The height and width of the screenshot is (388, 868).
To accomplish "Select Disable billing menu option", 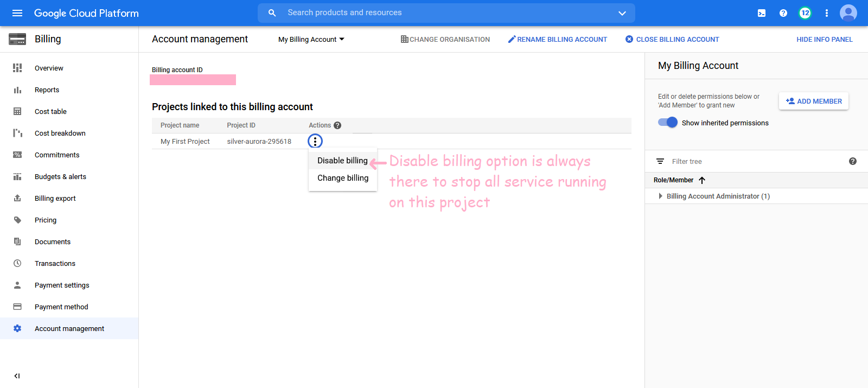I will coord(342,161).
